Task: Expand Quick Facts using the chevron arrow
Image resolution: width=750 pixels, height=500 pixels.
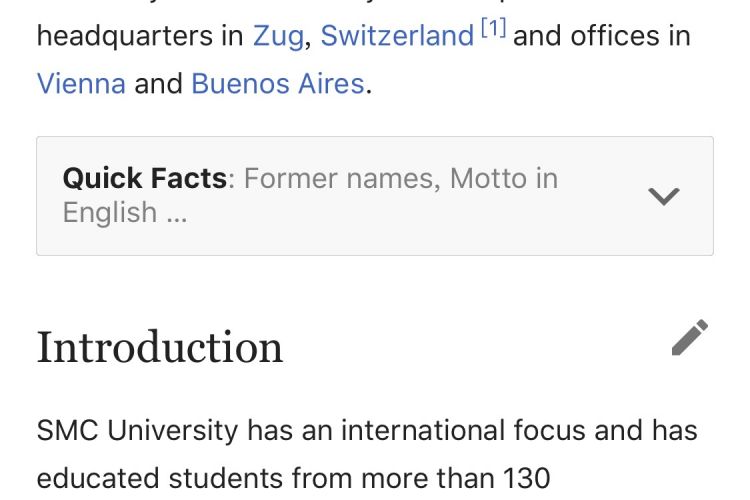Action: point(664,196)
